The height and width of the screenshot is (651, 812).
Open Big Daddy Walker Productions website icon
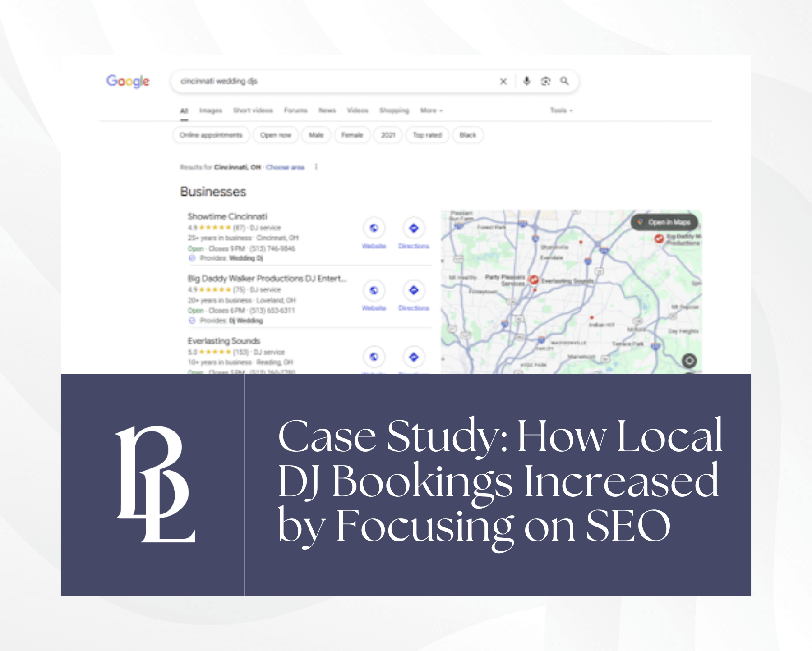pos(374,291)
